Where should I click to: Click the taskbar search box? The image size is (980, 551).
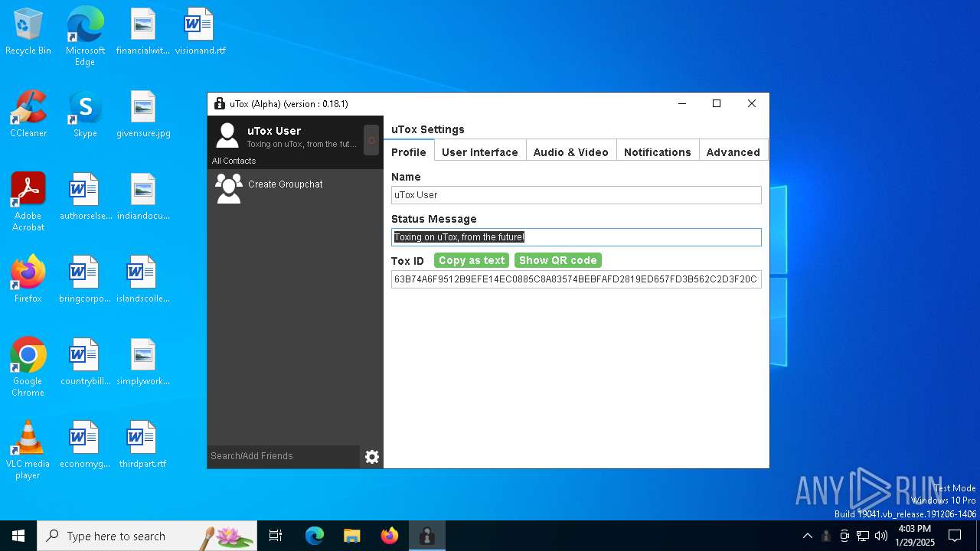click(147, 536)
